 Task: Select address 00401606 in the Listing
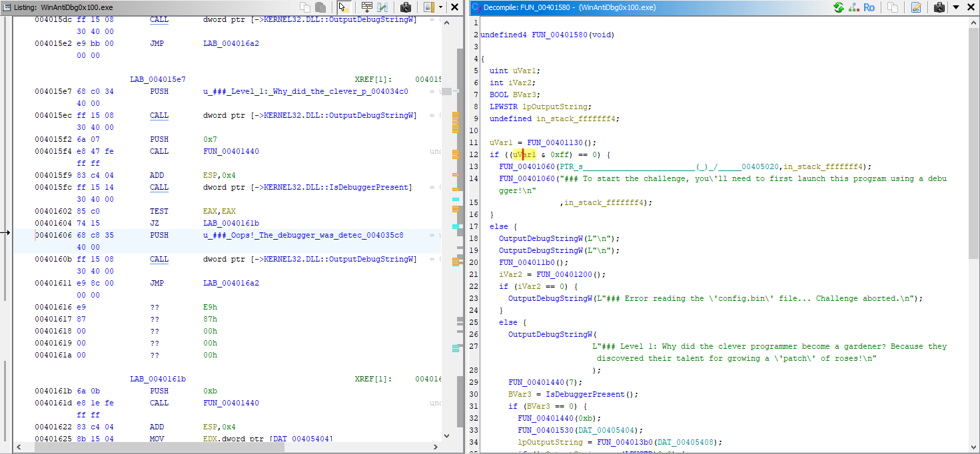click(53, 235)
